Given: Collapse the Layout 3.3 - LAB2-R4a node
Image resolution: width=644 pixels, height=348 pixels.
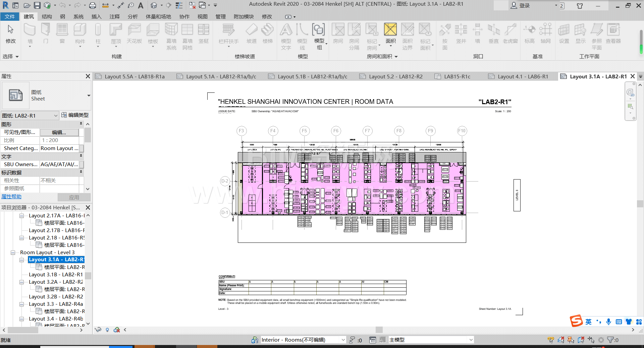Looking at the screenshot, I should pos(22,304).
